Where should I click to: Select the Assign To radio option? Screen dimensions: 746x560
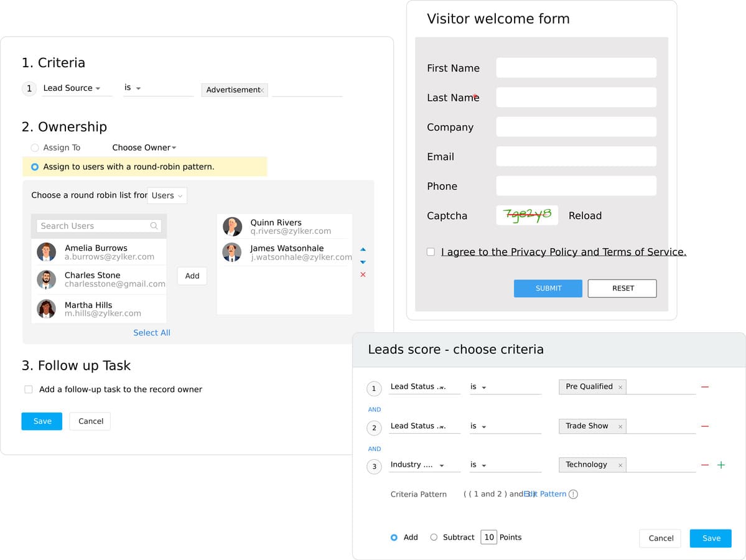click(x=35, y=147)
